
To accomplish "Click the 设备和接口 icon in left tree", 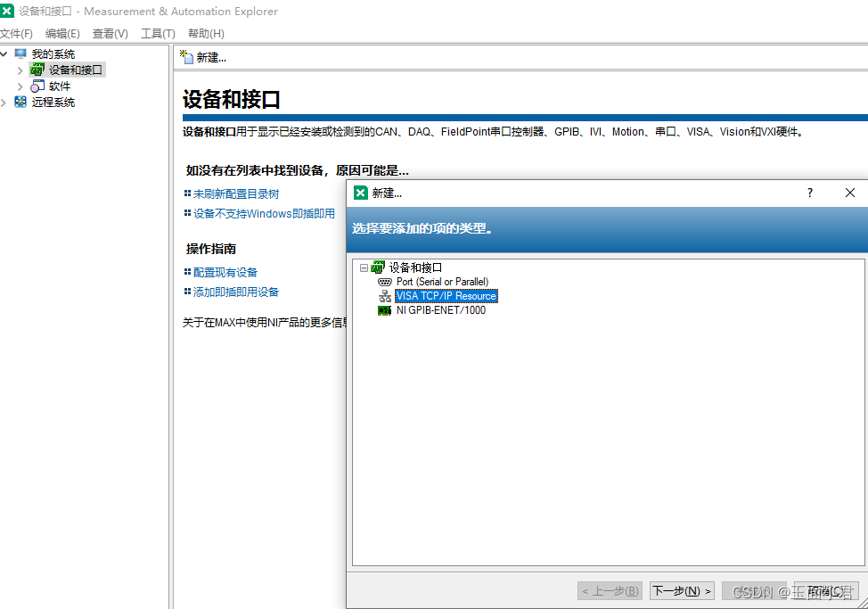I will pyautogui.click(x=37, y=70).
